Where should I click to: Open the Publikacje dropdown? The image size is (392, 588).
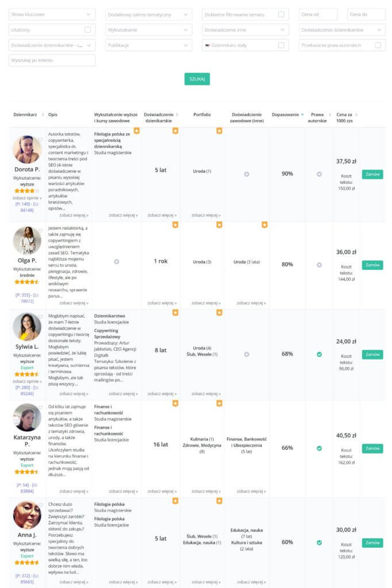click(149, 45)
